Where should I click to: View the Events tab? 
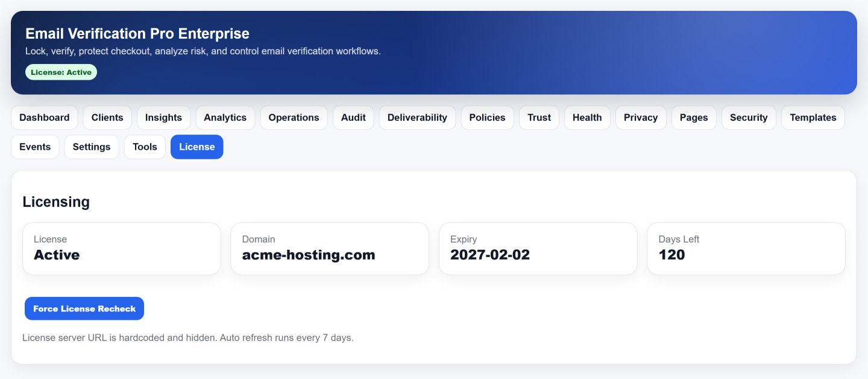[35, 147]
